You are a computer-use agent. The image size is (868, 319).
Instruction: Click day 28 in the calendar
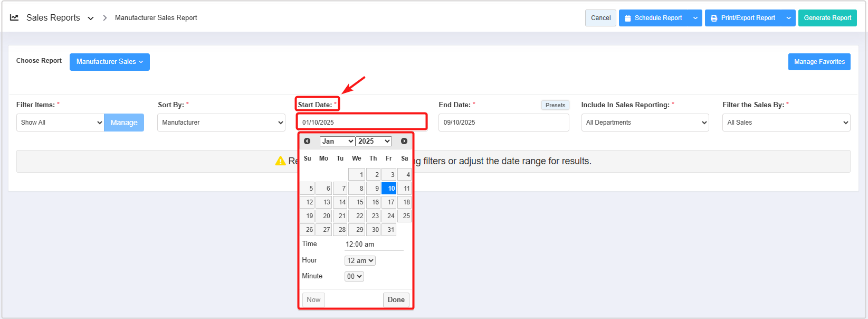pyautogui.click(x=340, y=229)
